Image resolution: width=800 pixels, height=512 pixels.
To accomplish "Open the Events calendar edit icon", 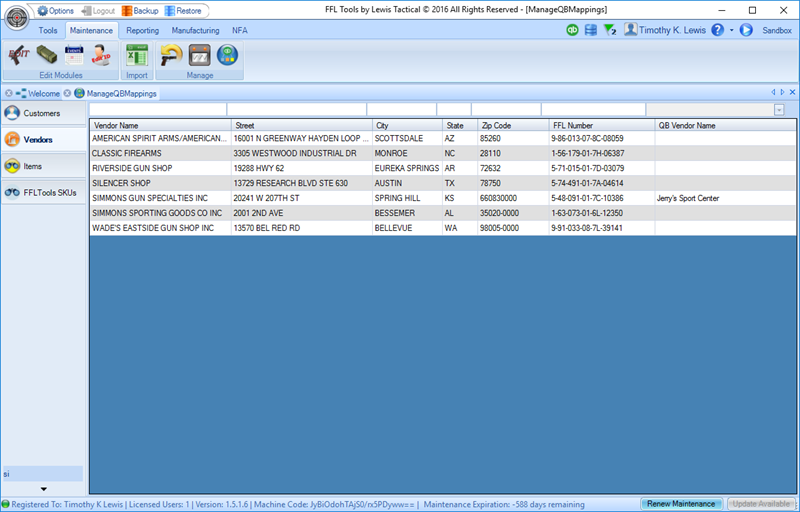I will tap(74, 55).
